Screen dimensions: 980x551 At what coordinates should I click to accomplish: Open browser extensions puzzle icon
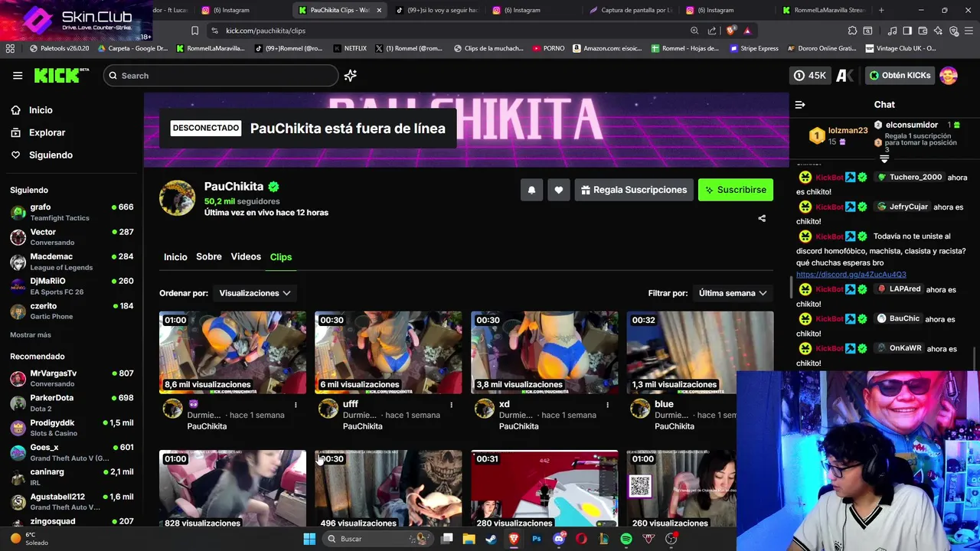coord(852,31)
